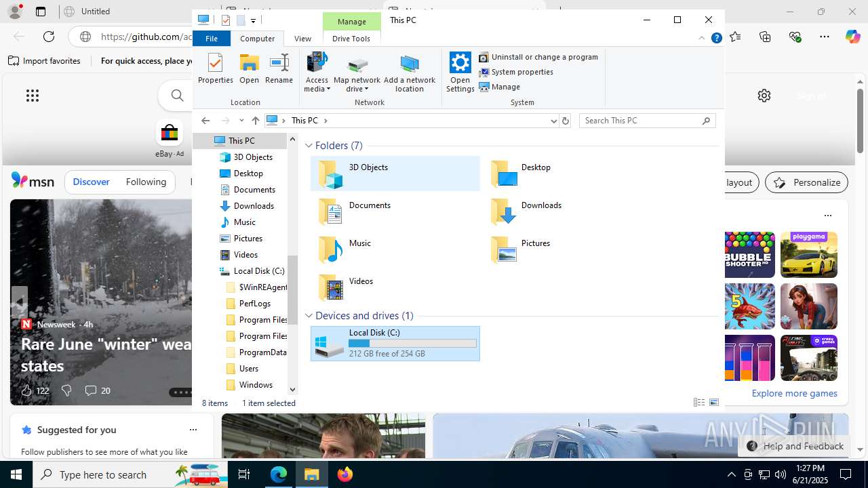Open the Access media dropdown
The image size is (868, 488).
(317, 72)
